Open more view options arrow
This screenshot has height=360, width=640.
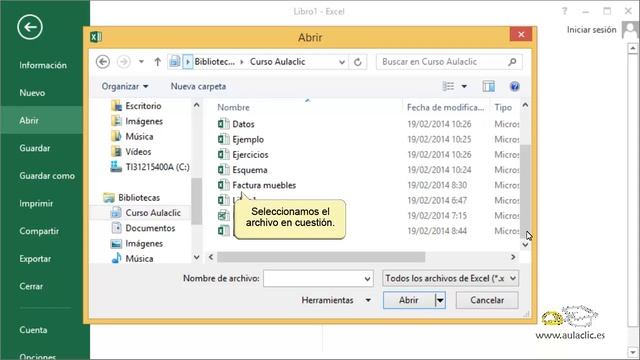464,87
